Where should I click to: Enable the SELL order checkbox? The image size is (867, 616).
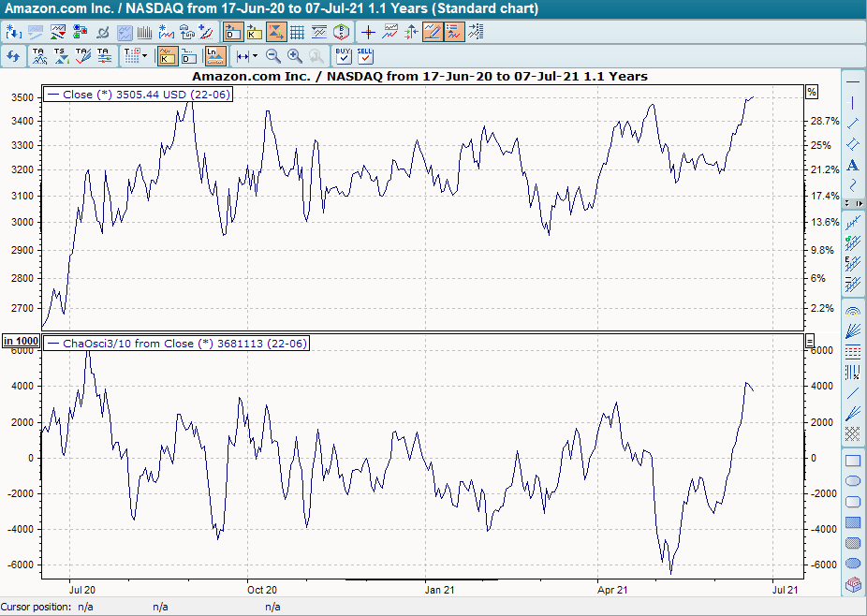(365, 56)
